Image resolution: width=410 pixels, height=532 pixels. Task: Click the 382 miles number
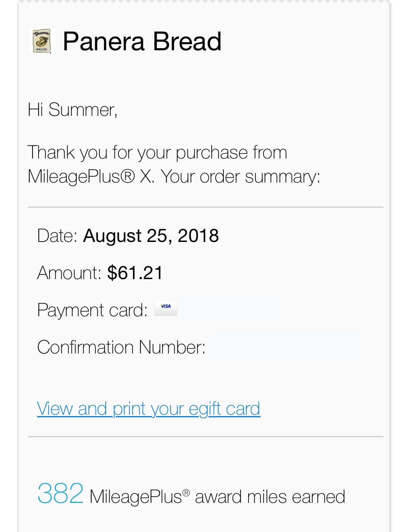(x=60, y=494)
